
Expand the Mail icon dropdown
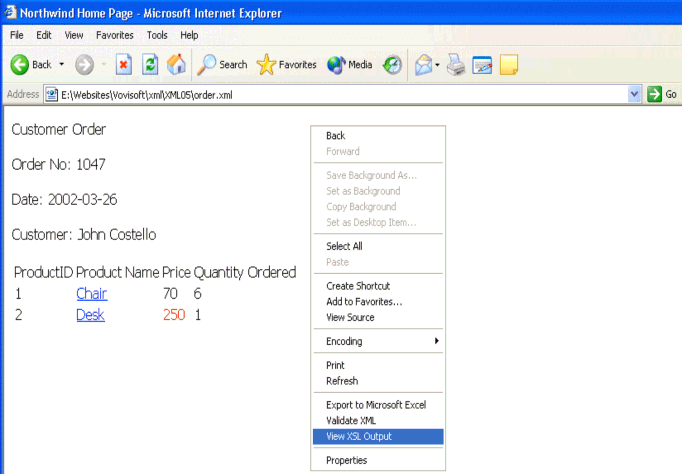point(437,65)
